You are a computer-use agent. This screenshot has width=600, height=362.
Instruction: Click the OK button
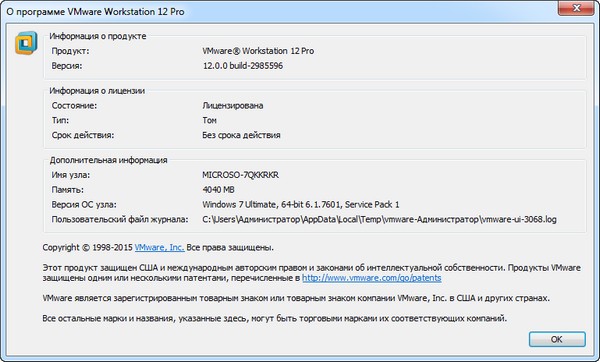click(x=557, y=339)
